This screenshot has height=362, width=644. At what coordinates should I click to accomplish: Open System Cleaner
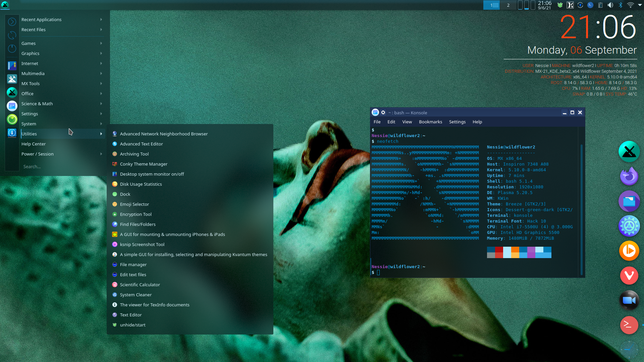[190, 295]
